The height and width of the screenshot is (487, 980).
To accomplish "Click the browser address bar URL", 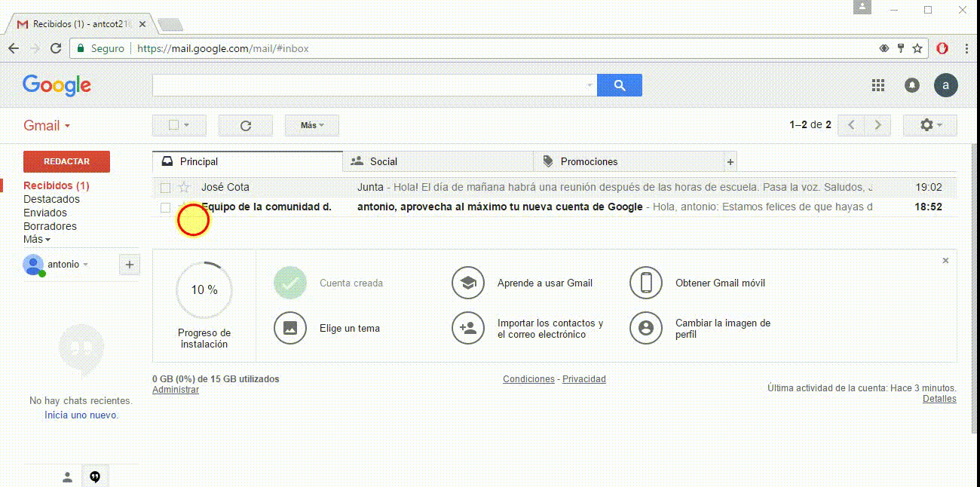I will pos(223,48).
